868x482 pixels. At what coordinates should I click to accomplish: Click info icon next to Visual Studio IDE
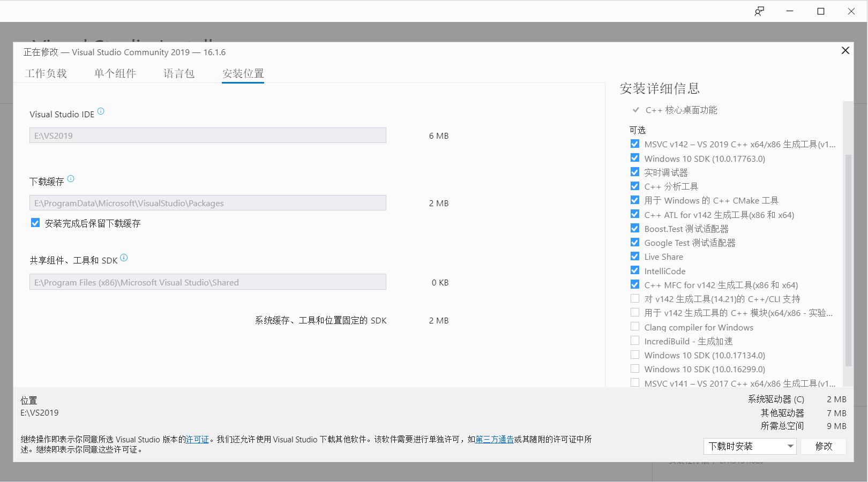coord(101,111)
